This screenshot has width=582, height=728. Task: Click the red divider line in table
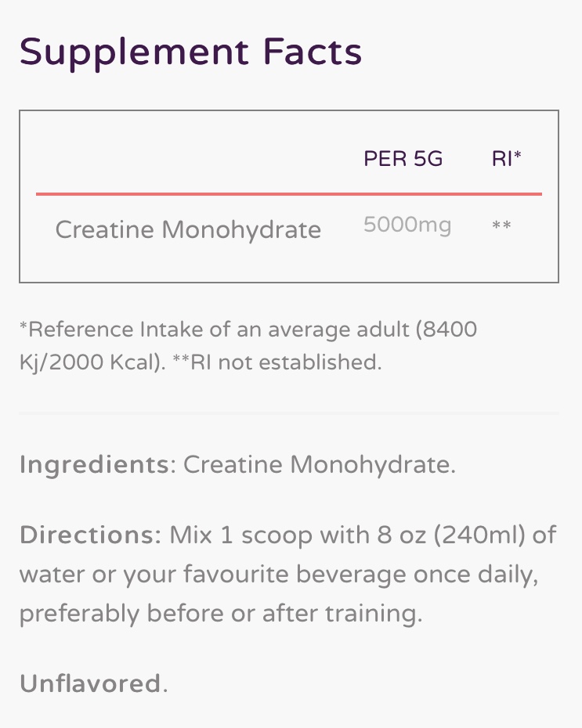click(288, 193)
